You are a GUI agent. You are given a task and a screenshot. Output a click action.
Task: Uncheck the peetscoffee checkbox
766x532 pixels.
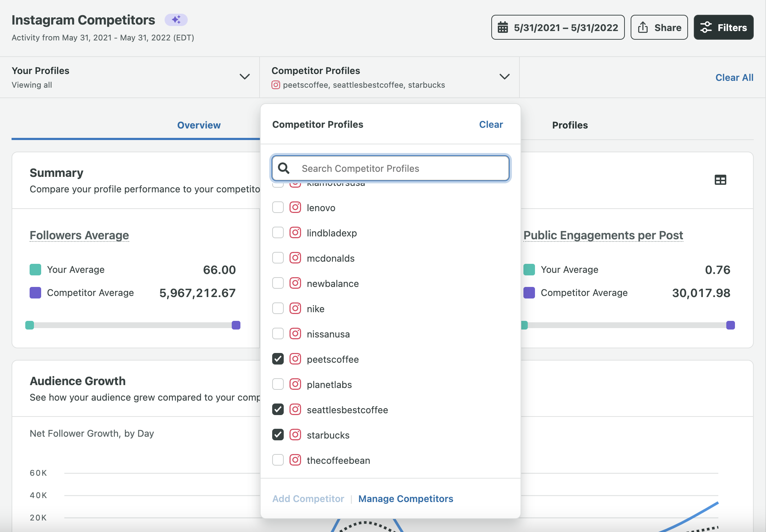[x=278, y=359]
